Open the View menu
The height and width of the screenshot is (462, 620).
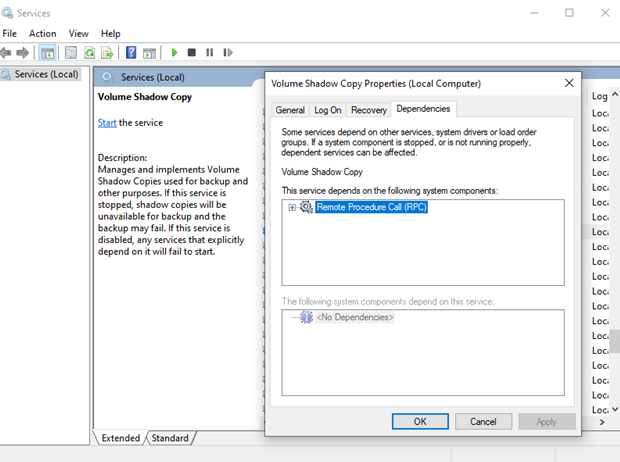(x=78, y=34)
